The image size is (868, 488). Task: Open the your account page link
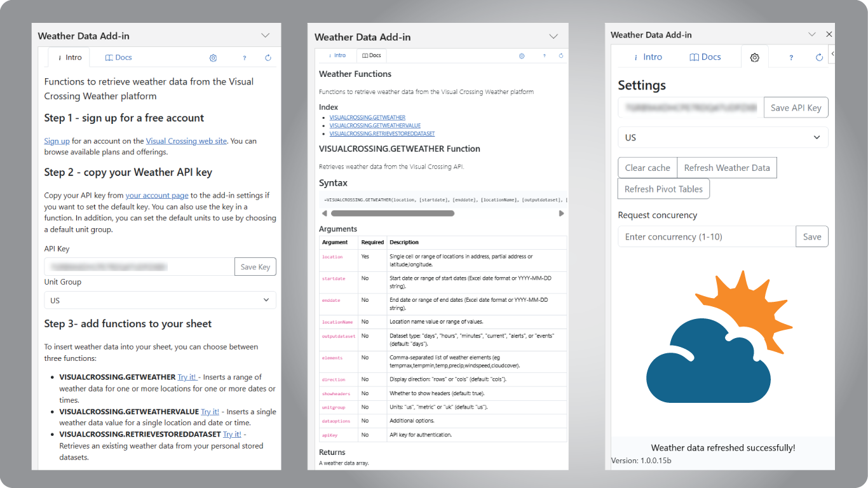(x=157, y=195)
